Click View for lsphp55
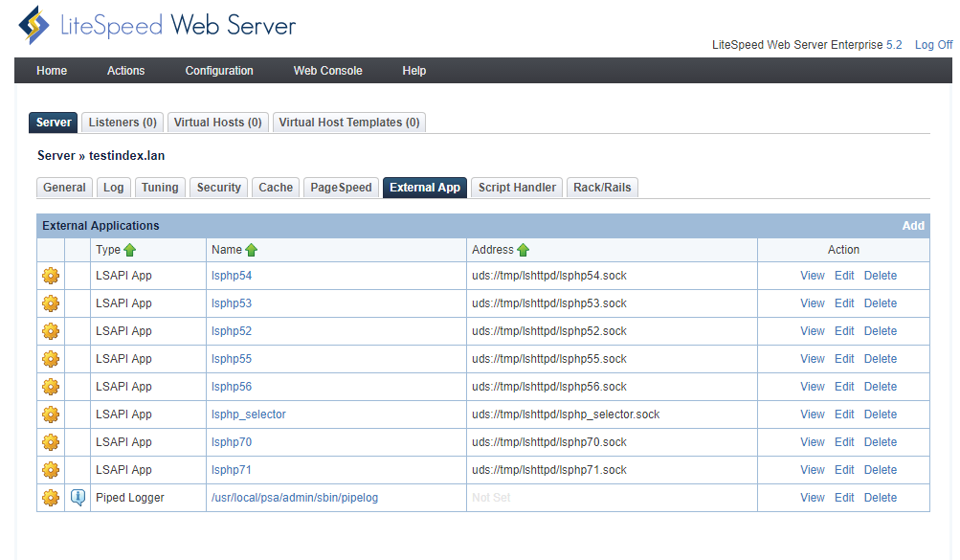This screenshot has height=560, width=960. (813, 359)
